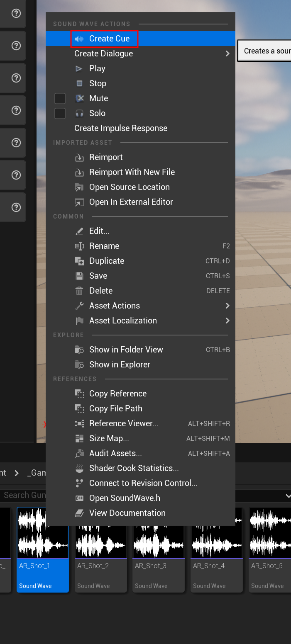Screen dimensions: 291x644
Task: Choose Reimport With New File
Action: pos(140,172)
